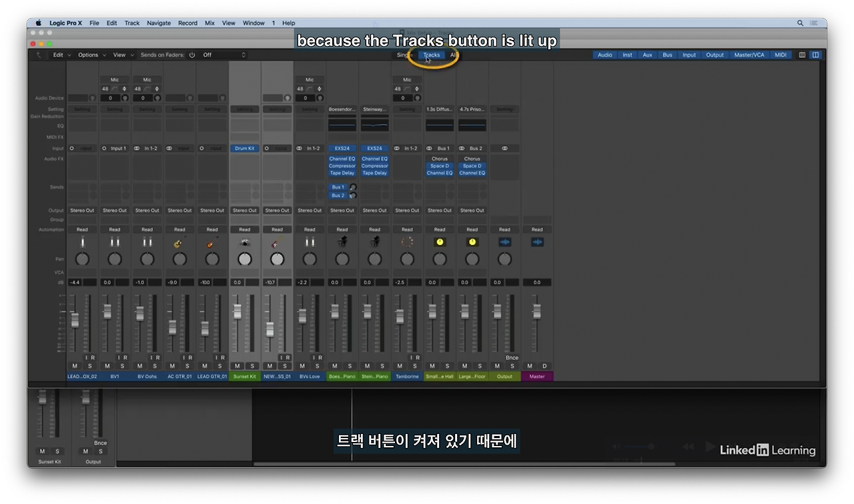Open the Apple menu
This screenshot has width=854, height=504.
point(38,23)
